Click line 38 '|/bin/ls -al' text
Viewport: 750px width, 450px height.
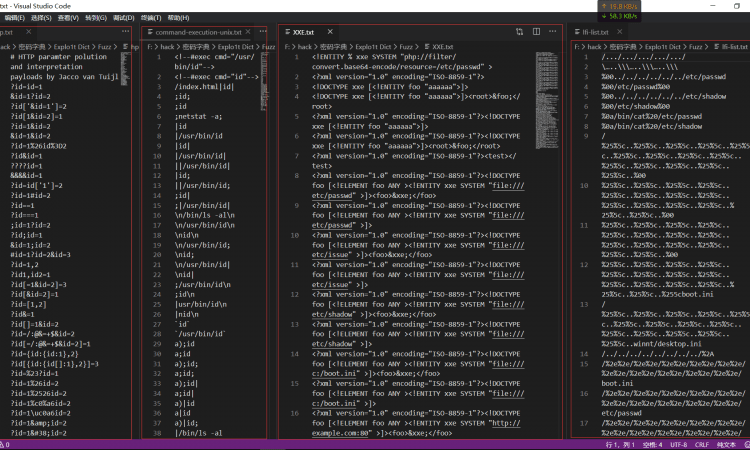[x=199, y=433]
